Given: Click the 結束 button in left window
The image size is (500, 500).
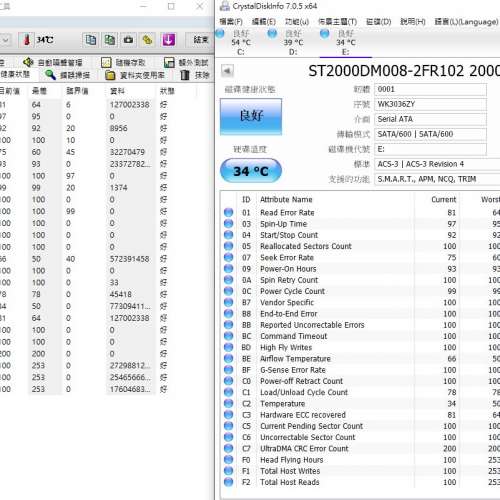Looking at the screenshot, I should 200,40.
